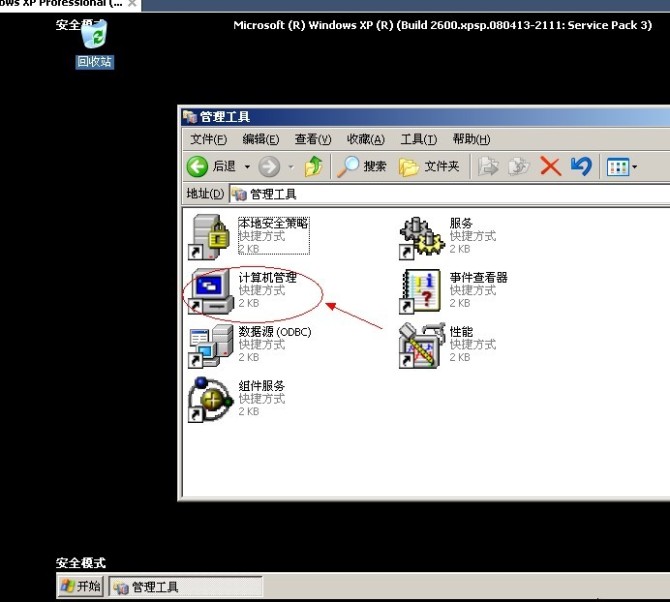Select the 性能 label text
This screenshot has width=670, height=602.
coord(461,332)
